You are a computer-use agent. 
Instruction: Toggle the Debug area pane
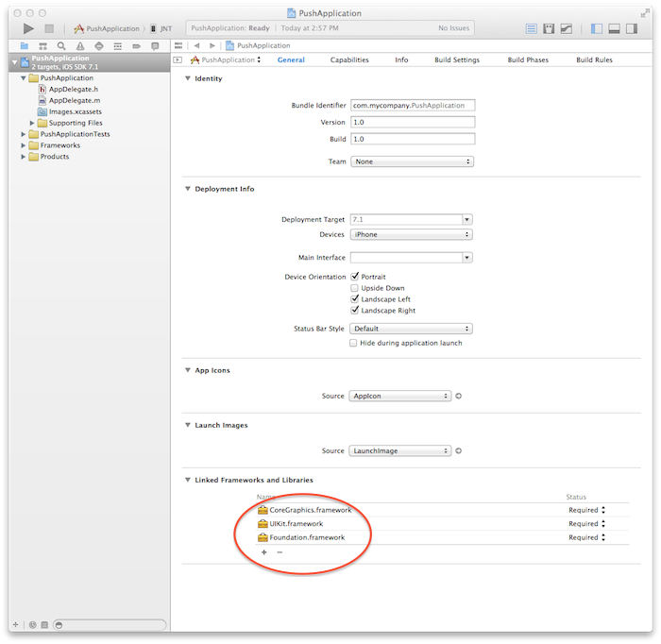(x=614, y=28)
